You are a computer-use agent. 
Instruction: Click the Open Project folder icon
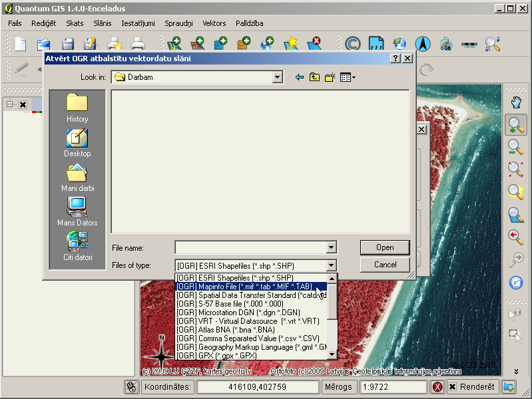[x=44, y=44]
